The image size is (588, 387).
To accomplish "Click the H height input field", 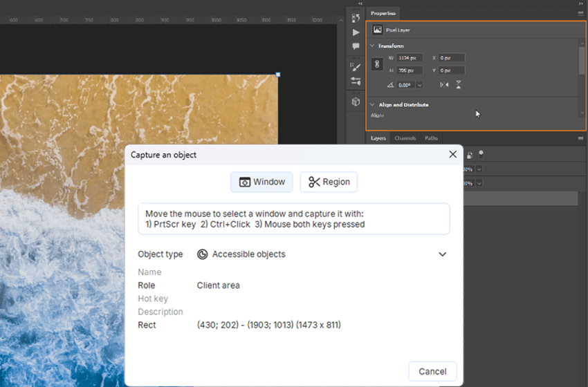I will [410, 70].
